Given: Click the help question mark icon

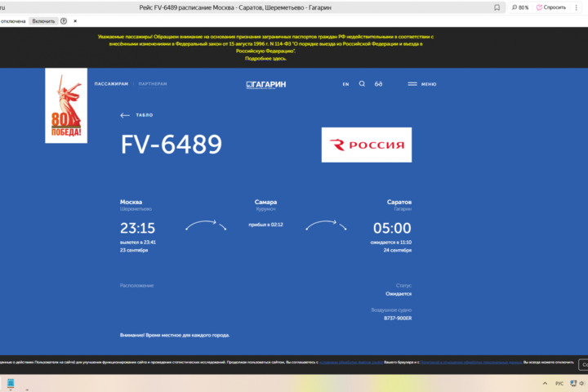Looking at the screenshot, I should coord(64,21).
